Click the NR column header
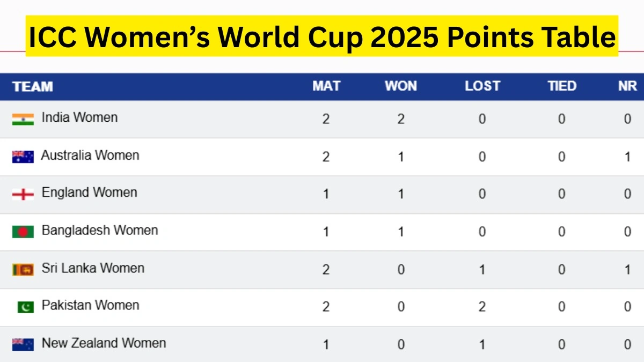The height and width of the screenshot is (362, 644). (627, 86)
